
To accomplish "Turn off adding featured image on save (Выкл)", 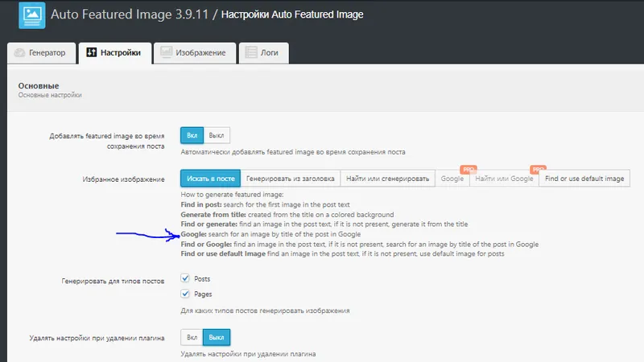I will pyautogui.click(x=217, y=135).
